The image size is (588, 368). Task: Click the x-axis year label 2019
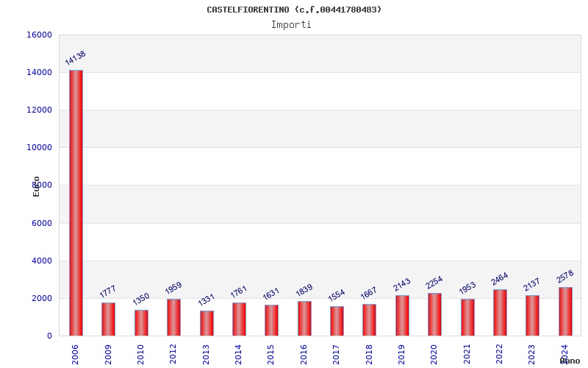pyautogui.click(x=401, y=354)
